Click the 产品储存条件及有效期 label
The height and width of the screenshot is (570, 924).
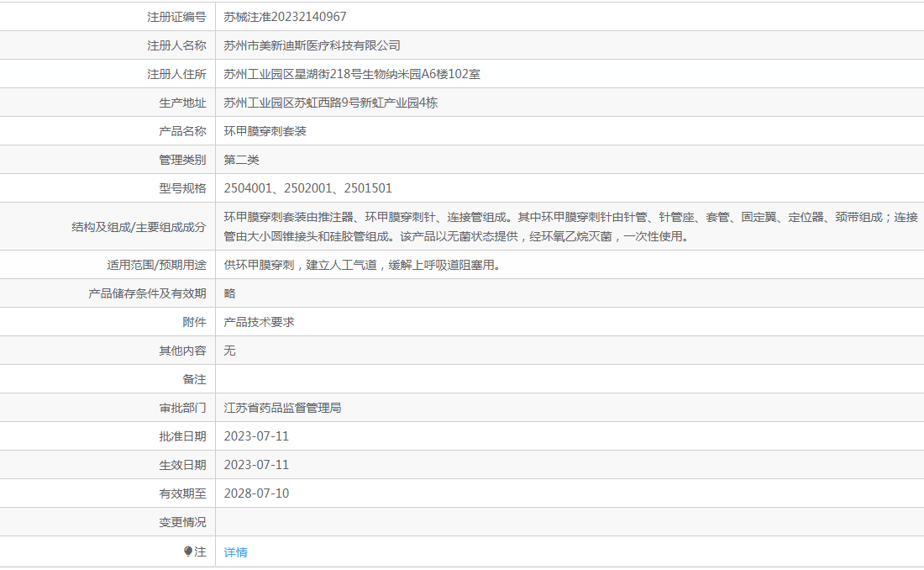click(x=147, y=293)
